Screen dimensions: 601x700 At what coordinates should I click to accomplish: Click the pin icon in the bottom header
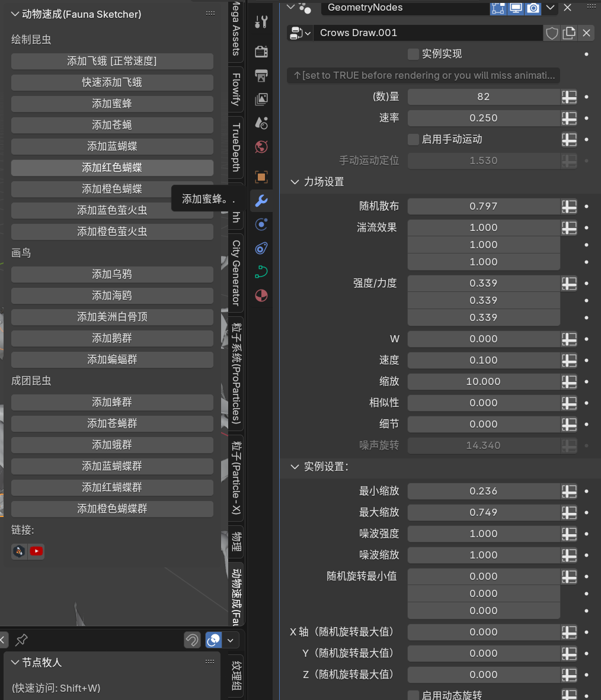21,640
